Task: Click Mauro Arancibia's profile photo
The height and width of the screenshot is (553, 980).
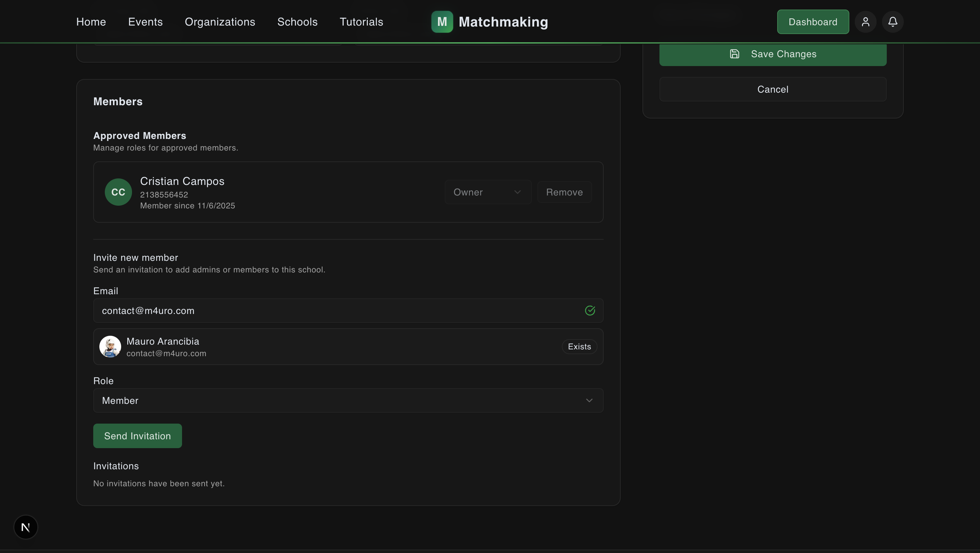Action: pos(110,347)
